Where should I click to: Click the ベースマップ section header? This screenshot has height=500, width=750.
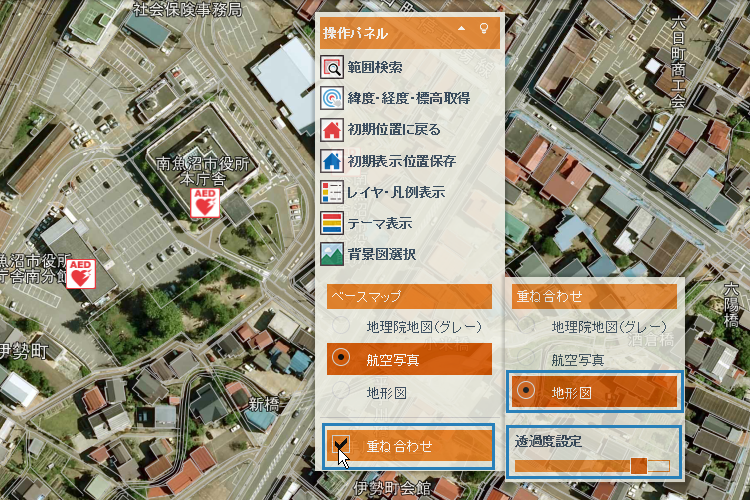pos(409,297)
